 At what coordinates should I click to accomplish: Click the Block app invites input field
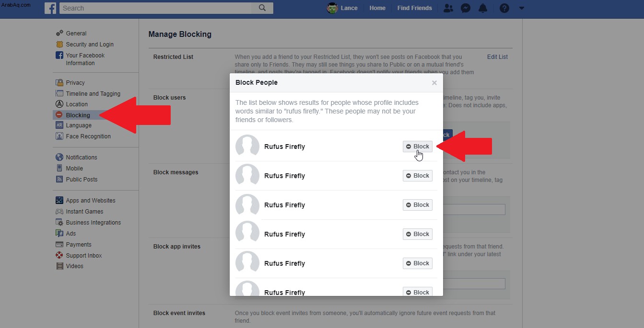point(474,283)
